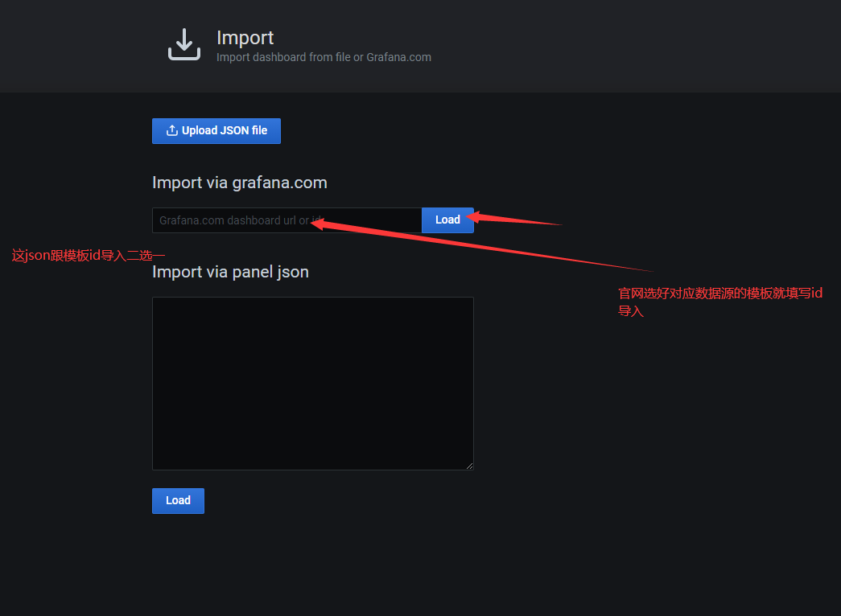Click inside the panel json text area
The height and width of the screenshot is (616, 841).
(313, 384)
